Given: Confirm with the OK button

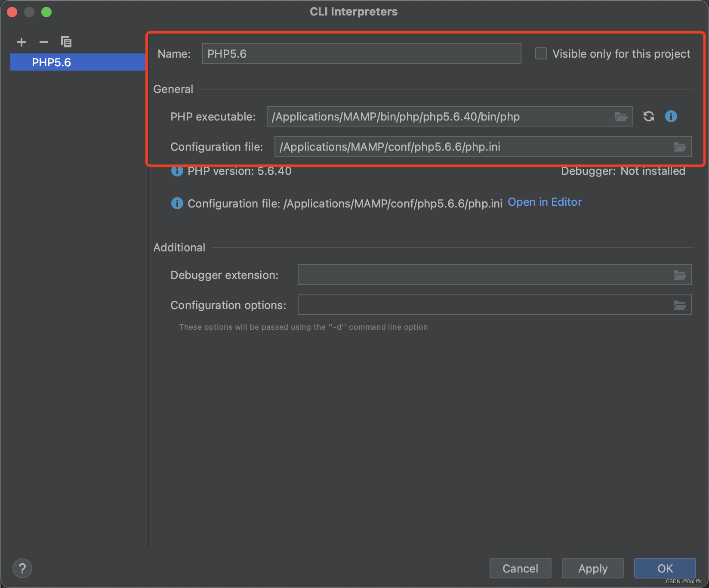Looking at the screenshot, I should [x=665, y=568].
